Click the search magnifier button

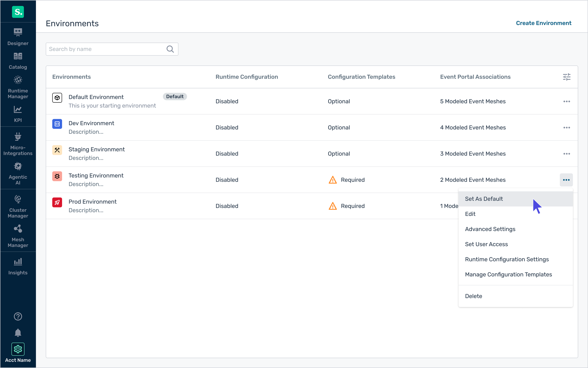170,49
